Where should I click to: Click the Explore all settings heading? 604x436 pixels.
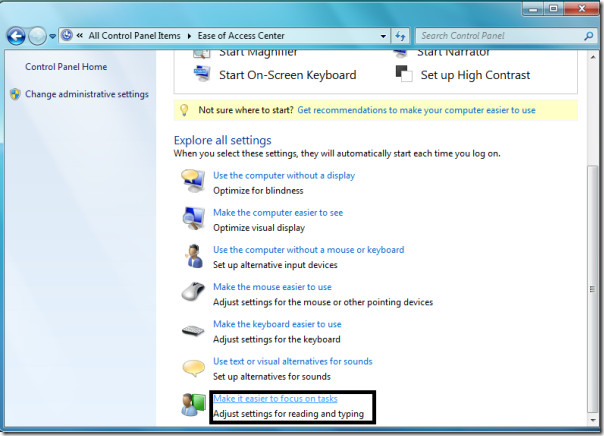(x=223, y=140)
